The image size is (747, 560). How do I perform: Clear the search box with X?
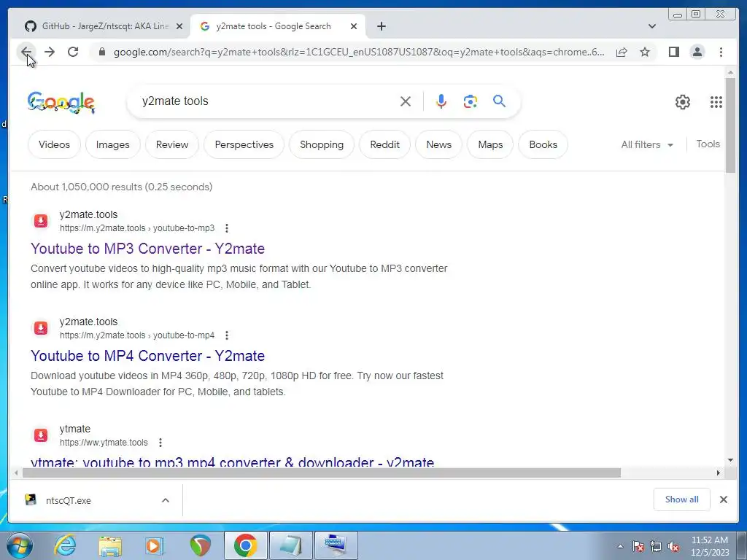[406, 101]
